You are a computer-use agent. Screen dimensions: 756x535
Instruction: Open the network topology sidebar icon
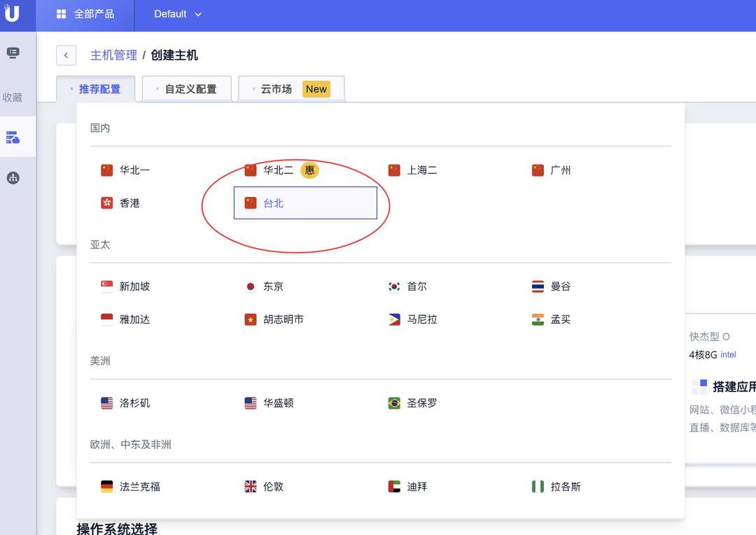(x=13, y=178)
